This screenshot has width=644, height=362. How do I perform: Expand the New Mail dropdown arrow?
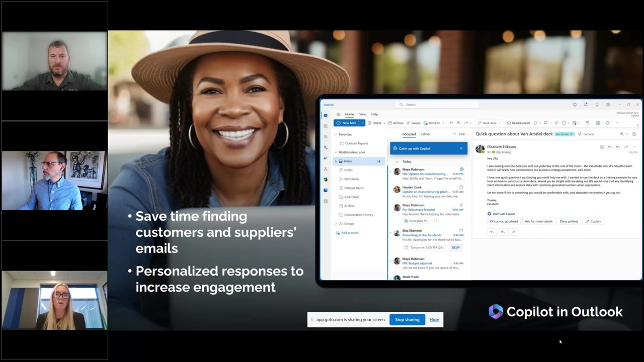click(x=362, y=123)
